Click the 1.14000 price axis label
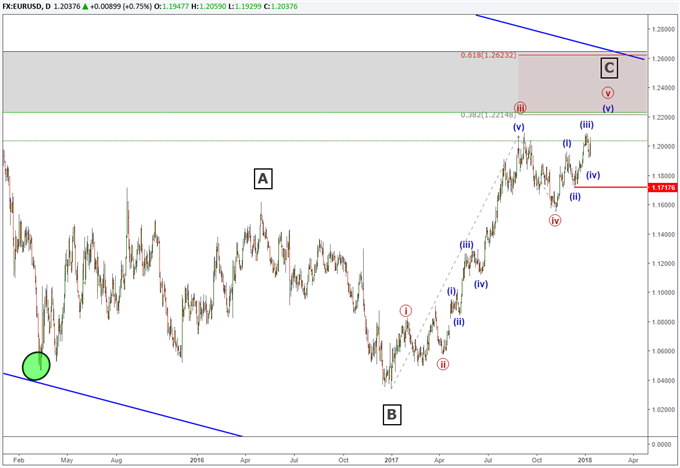 [663, 234]
